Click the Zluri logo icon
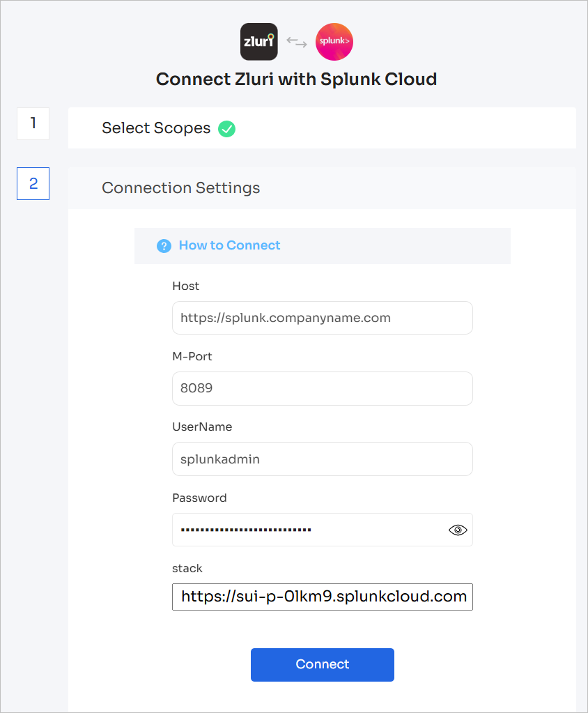588x713 pixels. tap(258, 42)
